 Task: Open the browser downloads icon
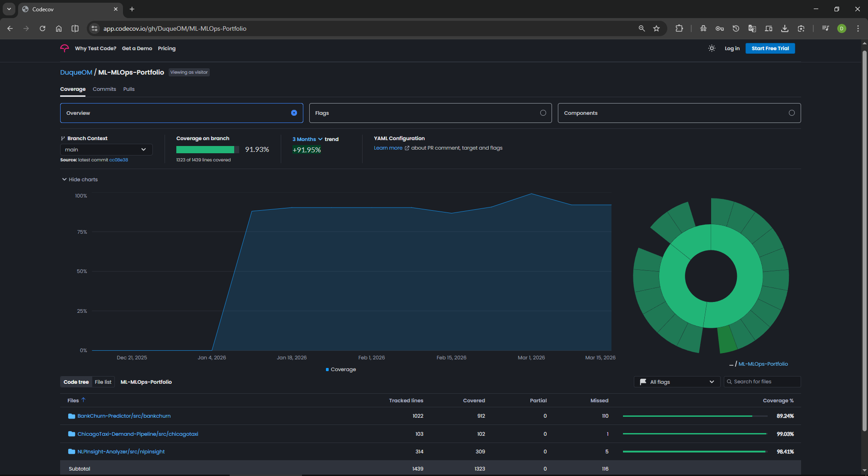point(785,28)
